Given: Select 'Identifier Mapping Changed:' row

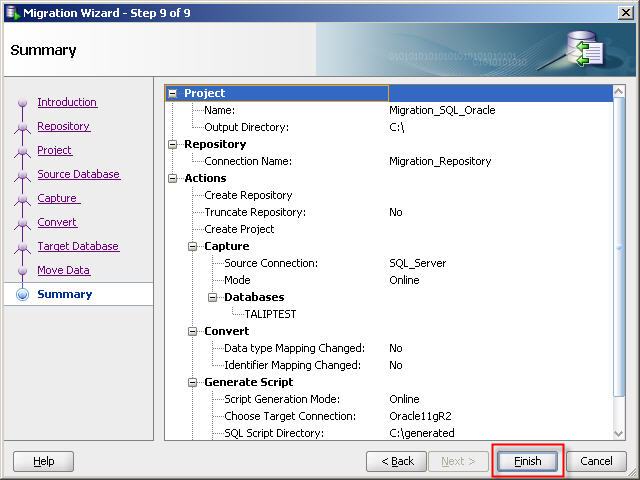Looking at the screenshot, I should (389, 365).
